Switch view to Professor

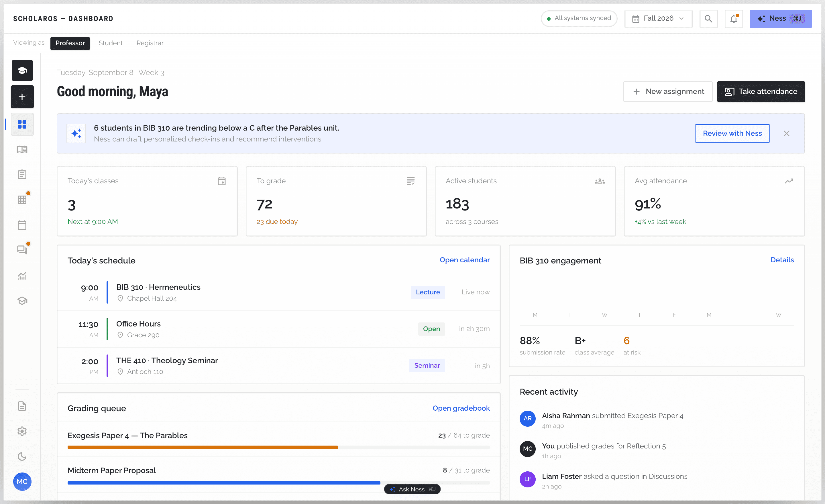70,43
